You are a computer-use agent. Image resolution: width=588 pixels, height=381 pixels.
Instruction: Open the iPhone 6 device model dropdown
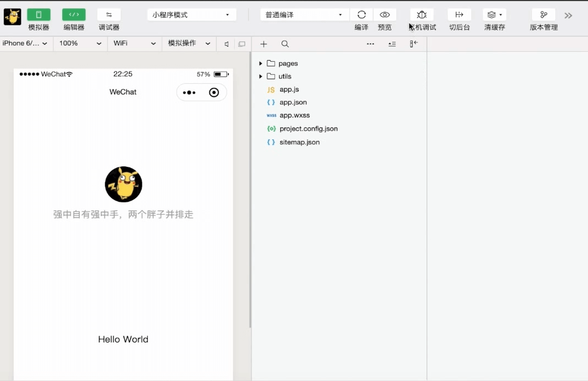point(25,43)
